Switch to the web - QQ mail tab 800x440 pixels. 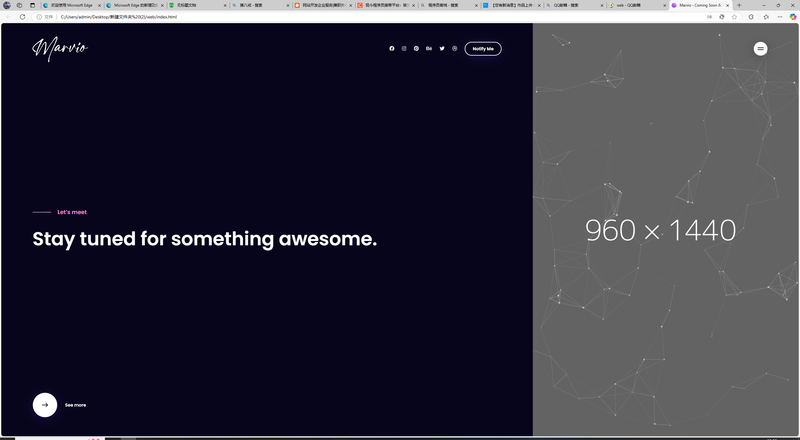tap(638, 5)
